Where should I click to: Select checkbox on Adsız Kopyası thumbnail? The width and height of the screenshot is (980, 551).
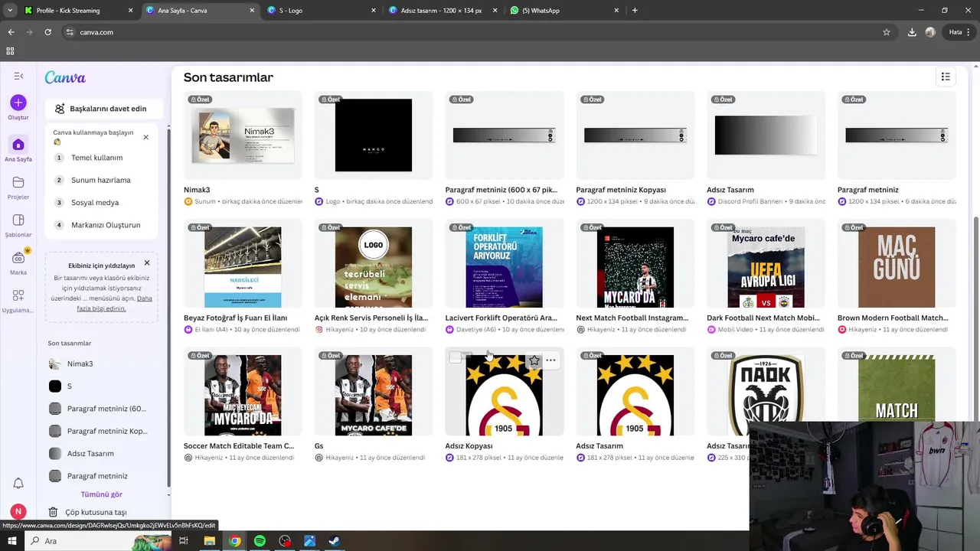click(x=456, y=357)
